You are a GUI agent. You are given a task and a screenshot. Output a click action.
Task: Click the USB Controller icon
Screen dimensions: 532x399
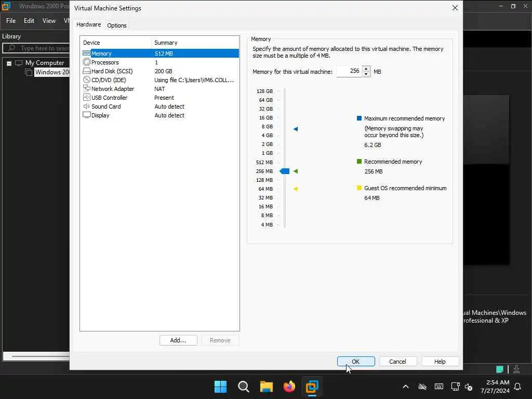click(87, 97)
